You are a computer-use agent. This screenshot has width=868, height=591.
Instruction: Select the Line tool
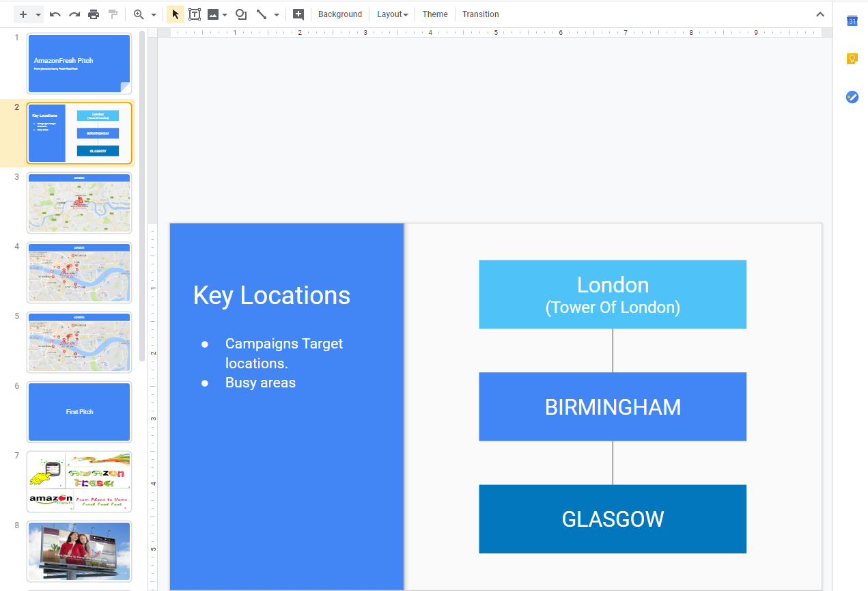262,14
